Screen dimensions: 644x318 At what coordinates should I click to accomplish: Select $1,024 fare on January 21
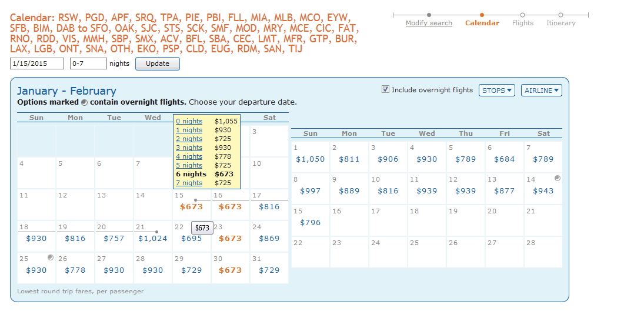point(152,239)
